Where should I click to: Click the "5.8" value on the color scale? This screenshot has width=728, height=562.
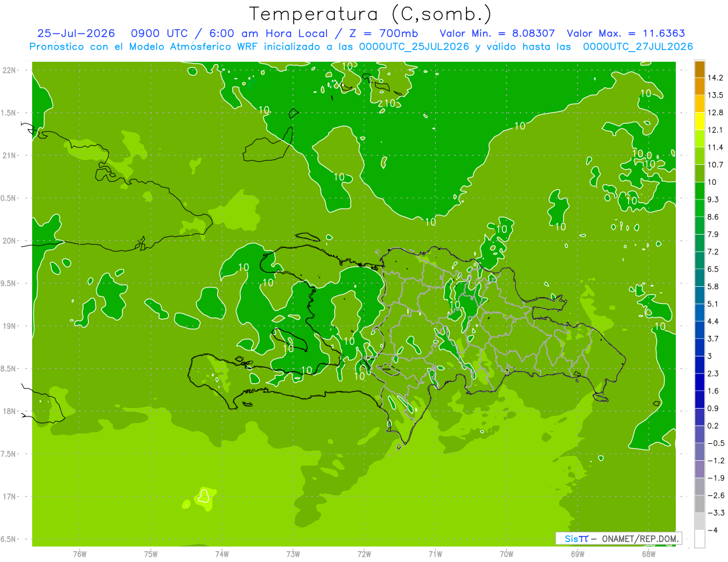point(713,286)
